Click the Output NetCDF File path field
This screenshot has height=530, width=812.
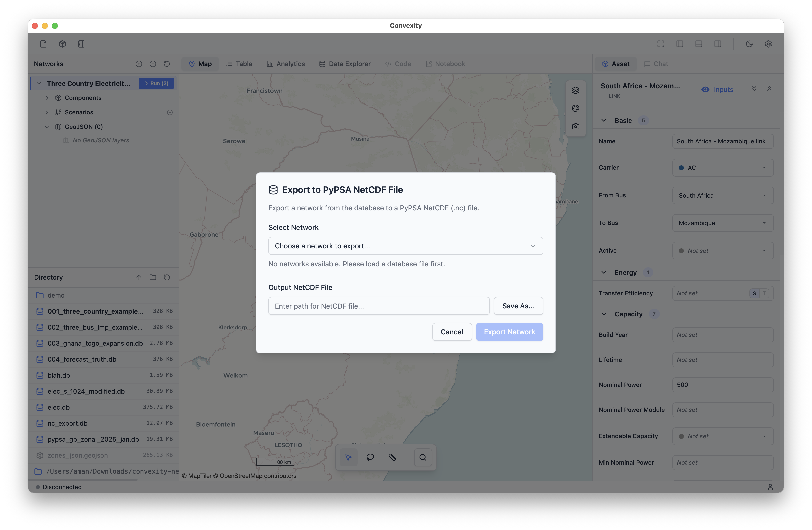tap(379, 306)
